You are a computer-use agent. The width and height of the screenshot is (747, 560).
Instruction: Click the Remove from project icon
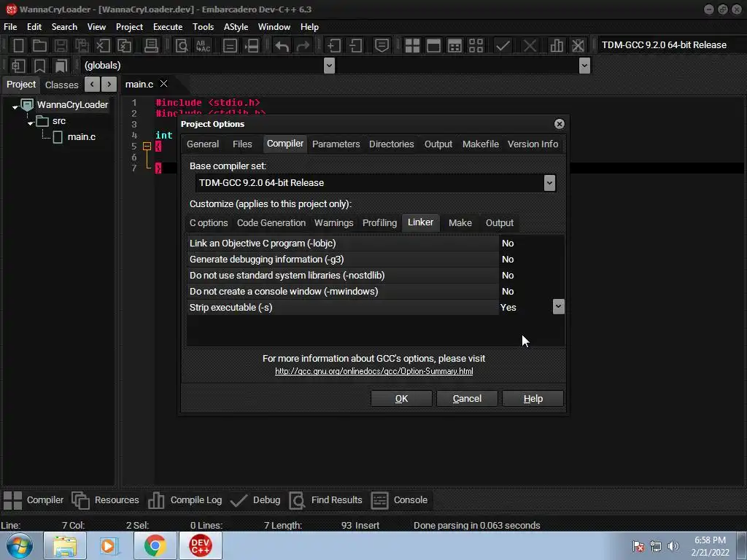point(355,46)
